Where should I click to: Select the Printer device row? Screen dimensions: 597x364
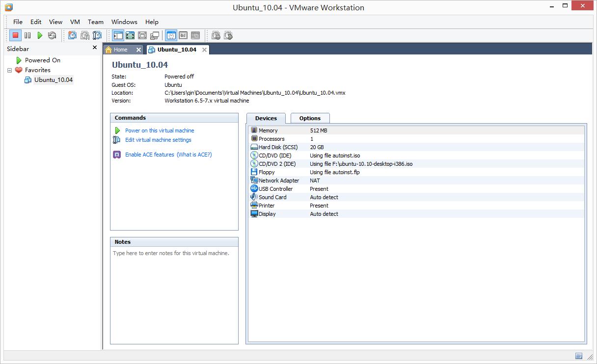click(417, 206)
